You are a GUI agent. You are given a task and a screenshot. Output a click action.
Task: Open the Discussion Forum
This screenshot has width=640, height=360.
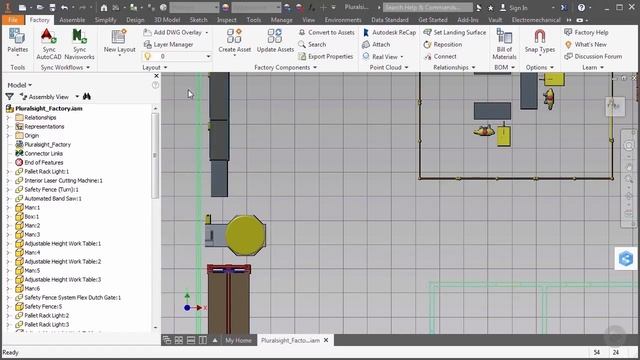point(593,56)
